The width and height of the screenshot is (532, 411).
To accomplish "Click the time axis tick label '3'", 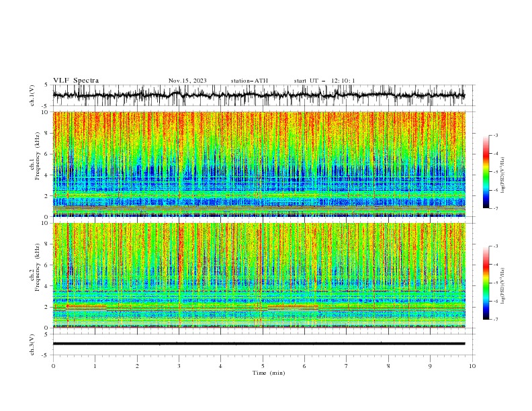I will pyautogui.click(x=179, y=366).
